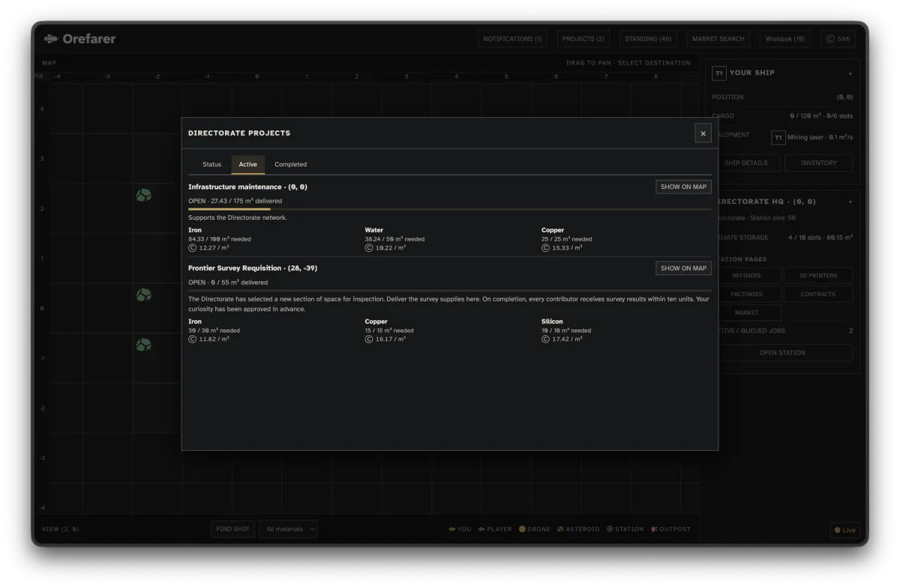The height and width of the screenshot is (588, 900).
Task: Click the T1 badge beside Mining laser
Action: (778, 137)
